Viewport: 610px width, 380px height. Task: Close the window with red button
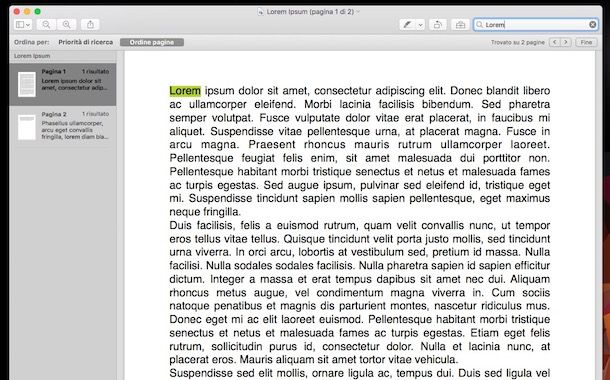17,12
